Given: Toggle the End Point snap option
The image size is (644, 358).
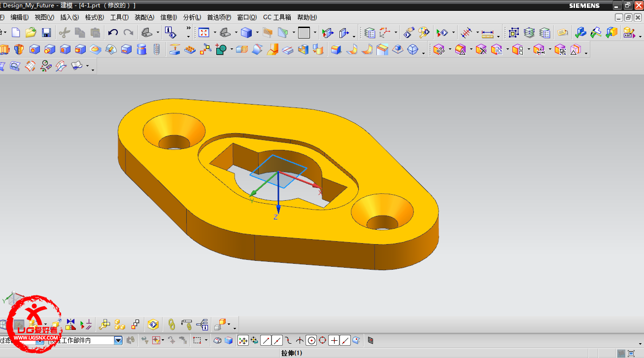Looking at the screenshot, I should click(266, 340).
